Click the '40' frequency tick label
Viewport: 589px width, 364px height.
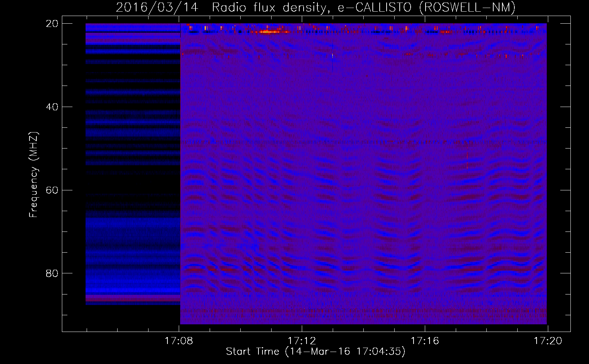52,107
